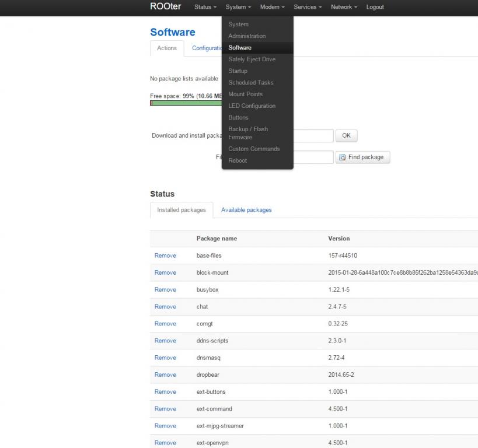This screenshot has width=478, height=448.
Task: Select Safely Eject Drive menu entry
Action: [x=257, y=59]
